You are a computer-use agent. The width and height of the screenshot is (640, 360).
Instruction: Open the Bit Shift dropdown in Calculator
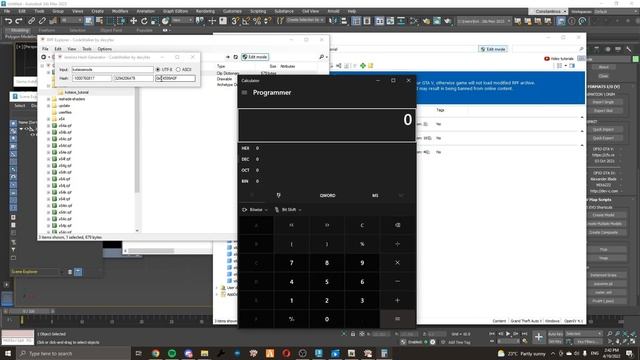(288, 210)
